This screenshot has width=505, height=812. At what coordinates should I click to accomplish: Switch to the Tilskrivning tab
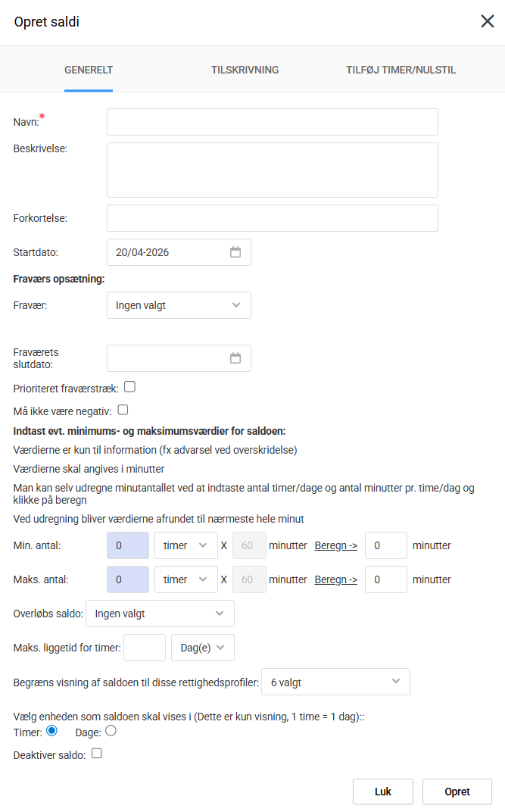pyautogui.click(x=245, y=70)
